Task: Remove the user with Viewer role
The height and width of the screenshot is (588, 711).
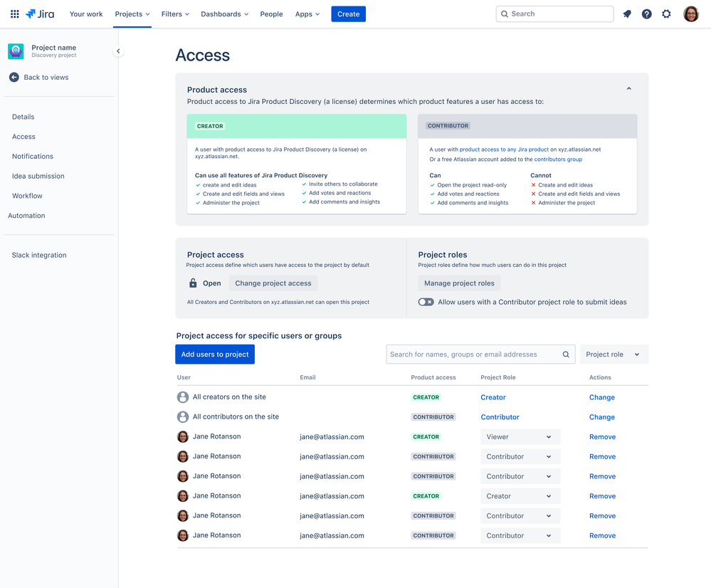Action: (x=602, y=437)
